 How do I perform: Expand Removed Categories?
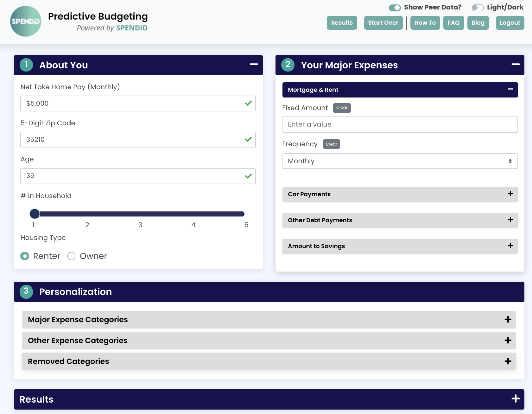[x=269, y=361]
